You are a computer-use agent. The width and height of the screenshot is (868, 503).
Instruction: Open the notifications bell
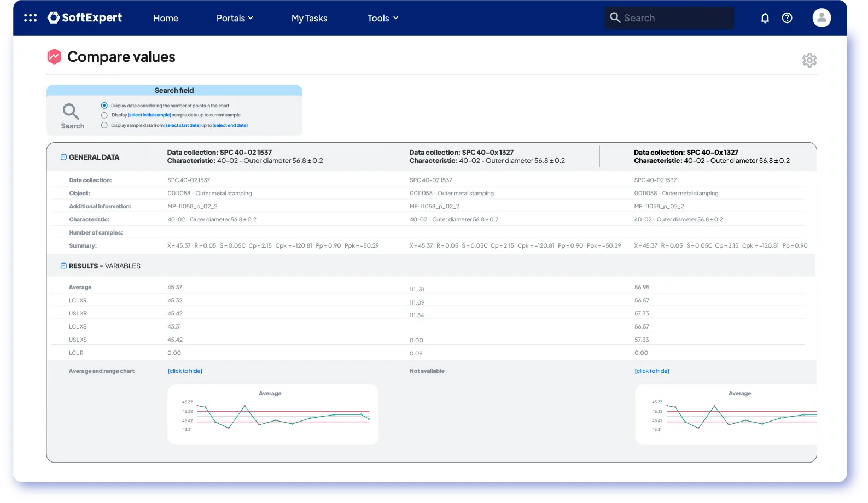pos(765,18)
